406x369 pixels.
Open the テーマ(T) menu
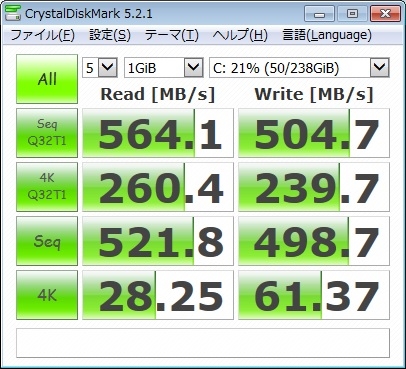pos(172,35)
